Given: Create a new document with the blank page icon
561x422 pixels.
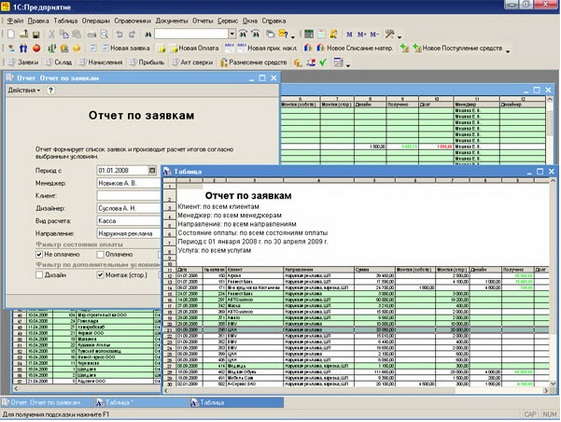Looking at the screenshot, I should tap(11, 34).
